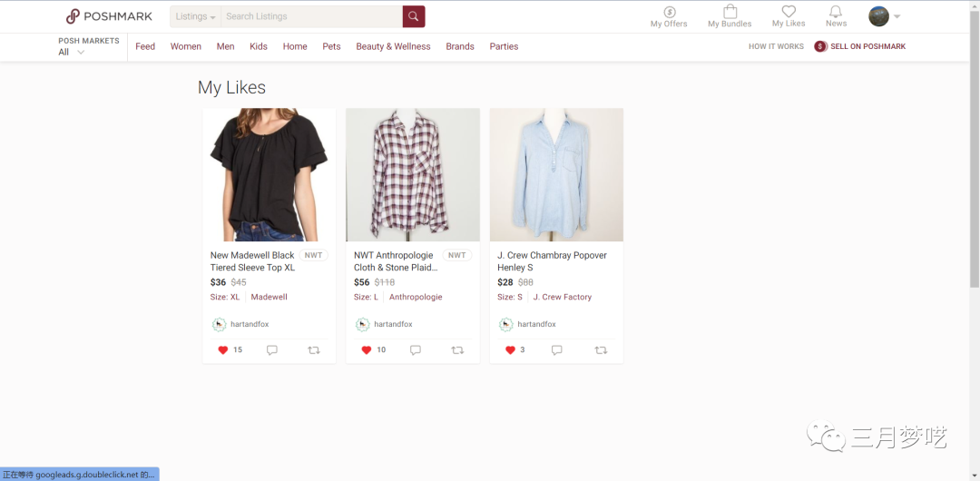This screenshot has height=481, width=980.
Task: Click the J. Crew Factory brand link
Action: tap(562, 297)
